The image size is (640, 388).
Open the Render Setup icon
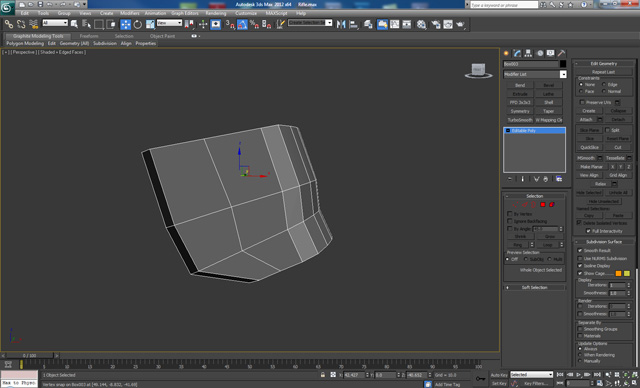pyautogui.click(x=436, y=24)
